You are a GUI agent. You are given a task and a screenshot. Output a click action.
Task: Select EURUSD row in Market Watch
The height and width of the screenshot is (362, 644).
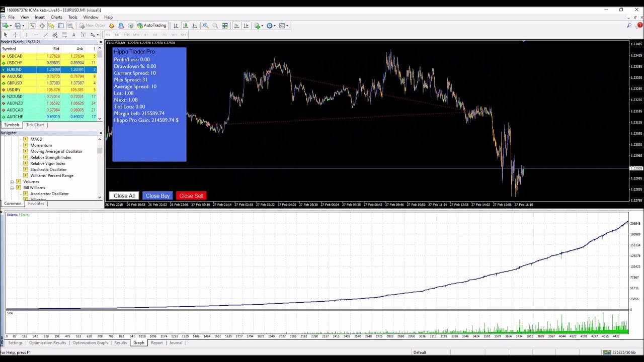coord(49,69)
